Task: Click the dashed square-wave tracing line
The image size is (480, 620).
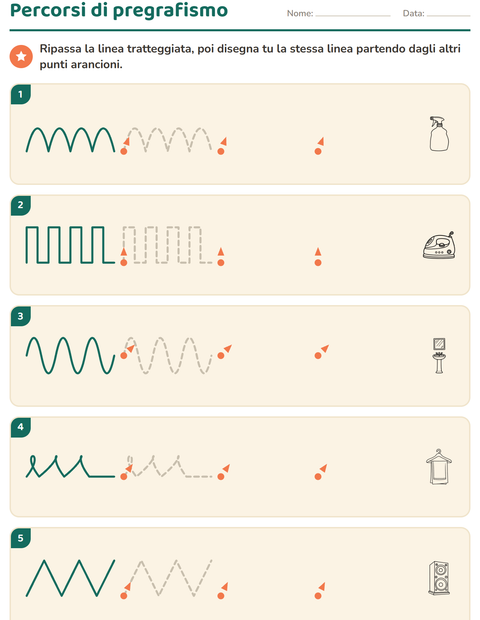Action: click(x=168, y=245)
